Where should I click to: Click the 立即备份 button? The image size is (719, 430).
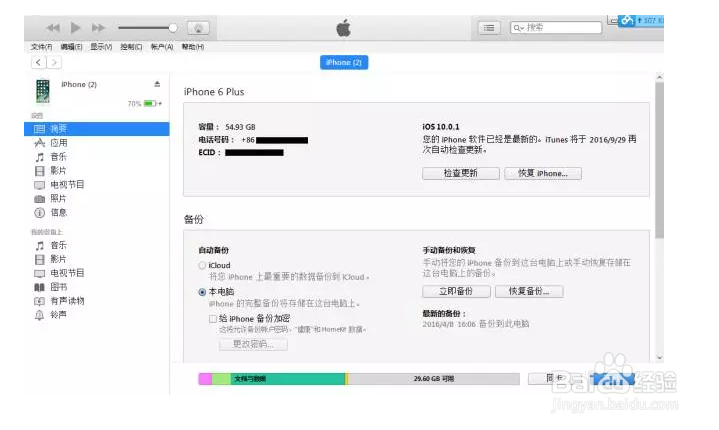[456, 292]
